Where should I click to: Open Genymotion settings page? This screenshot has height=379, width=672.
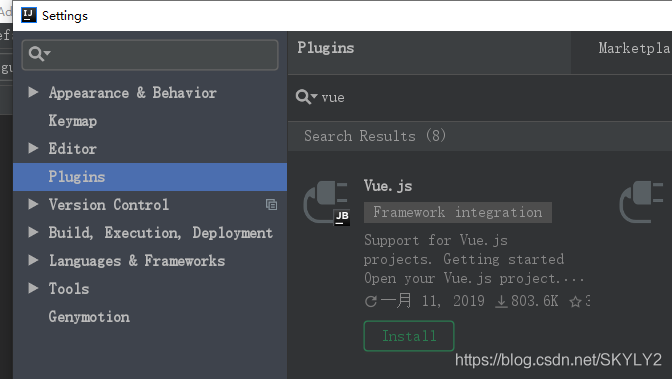coord(89,317)
